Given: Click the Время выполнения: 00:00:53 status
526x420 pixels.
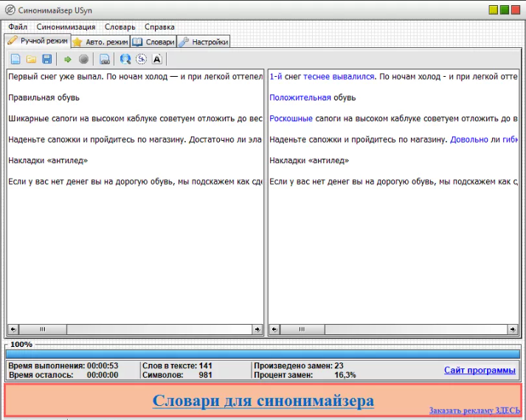Looking at the screenshot, I should pyautogui.click(x=63, y=365).
